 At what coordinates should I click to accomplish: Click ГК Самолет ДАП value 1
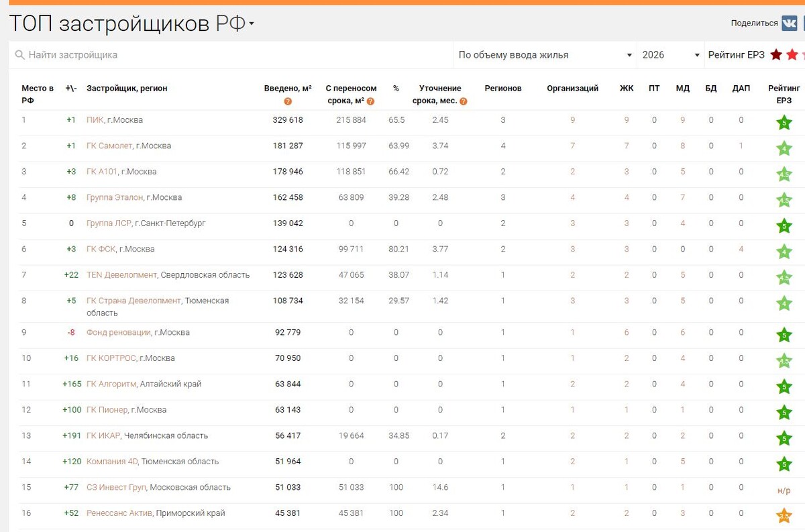pos(741,146)
